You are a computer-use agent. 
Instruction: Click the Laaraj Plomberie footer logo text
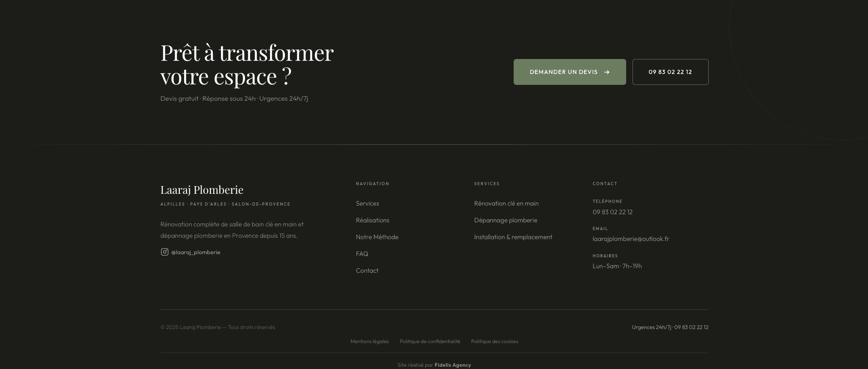[x=202, y=190]
